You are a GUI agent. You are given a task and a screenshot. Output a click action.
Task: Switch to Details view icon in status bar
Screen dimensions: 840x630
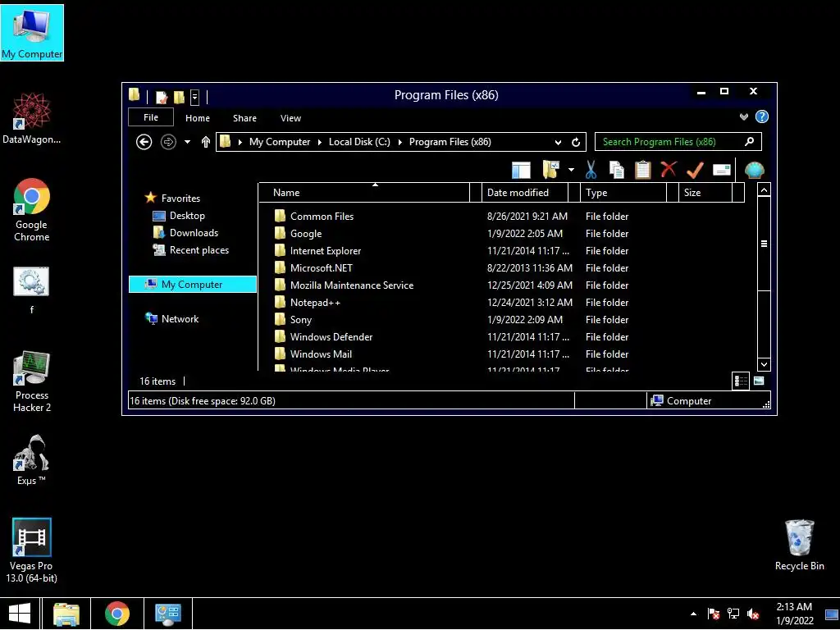pyautogui.click(x=741, y=381)
